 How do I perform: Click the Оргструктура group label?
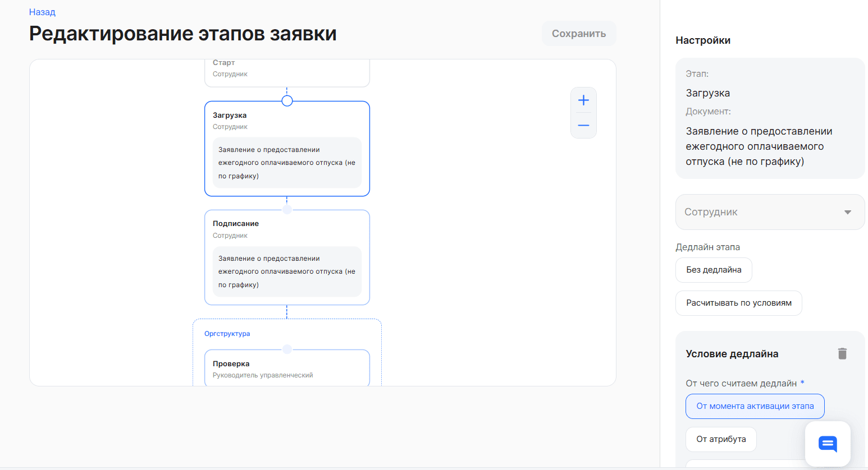point(227,334)
